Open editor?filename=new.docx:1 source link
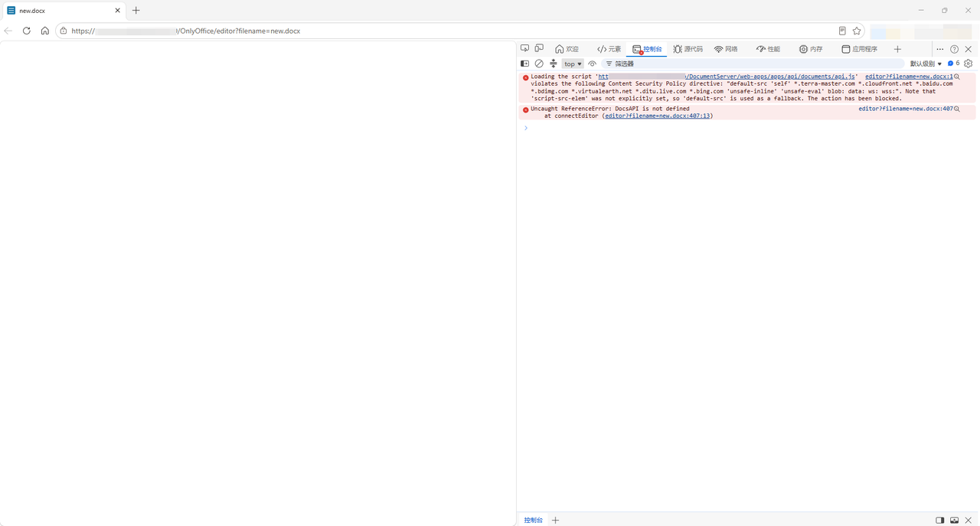The image size is (980, 526). (909, 77)
